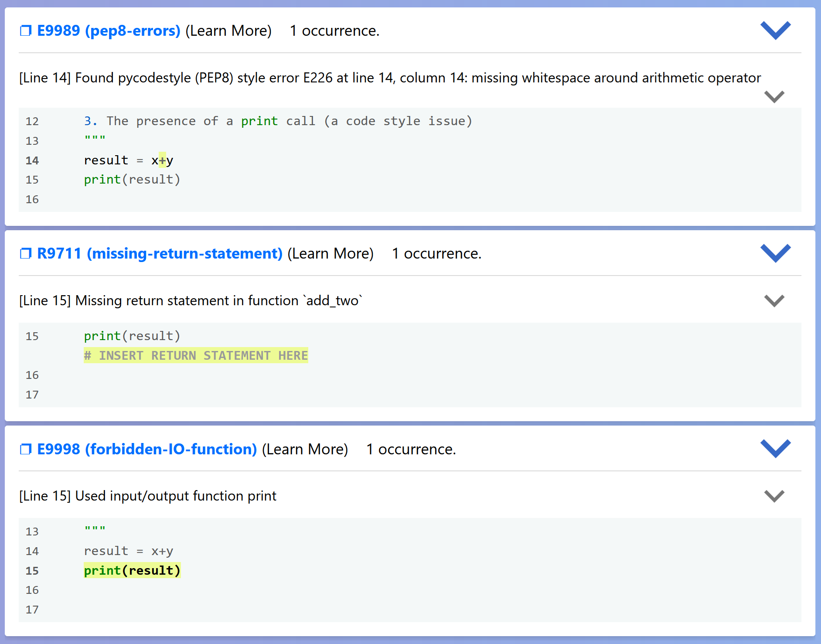Click '# INSERT RETURN STATEMENT HERE' highlighted comment

pyautogui.click(x=196, y=355)
